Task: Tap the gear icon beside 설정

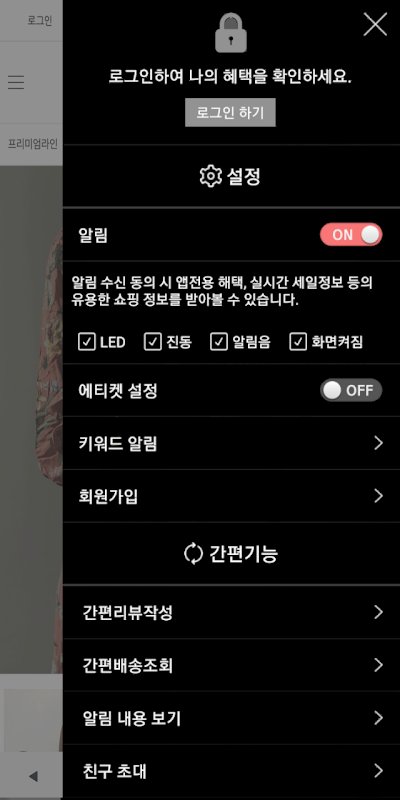Action: [x=210, y=177]
